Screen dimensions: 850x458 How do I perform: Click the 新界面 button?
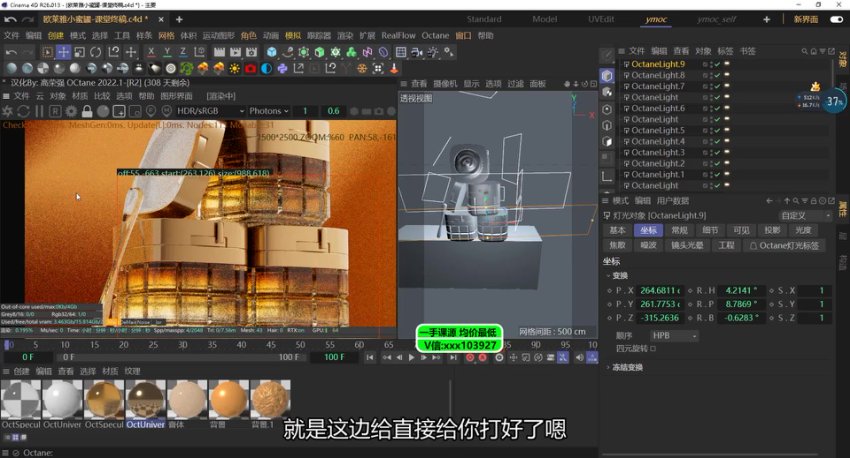click(x=806, y=19)
